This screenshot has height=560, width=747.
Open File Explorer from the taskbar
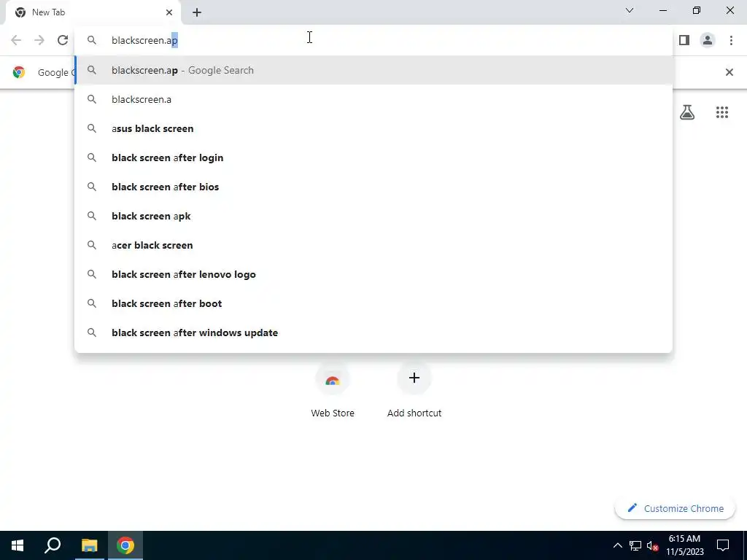click(x=89, y=545)
